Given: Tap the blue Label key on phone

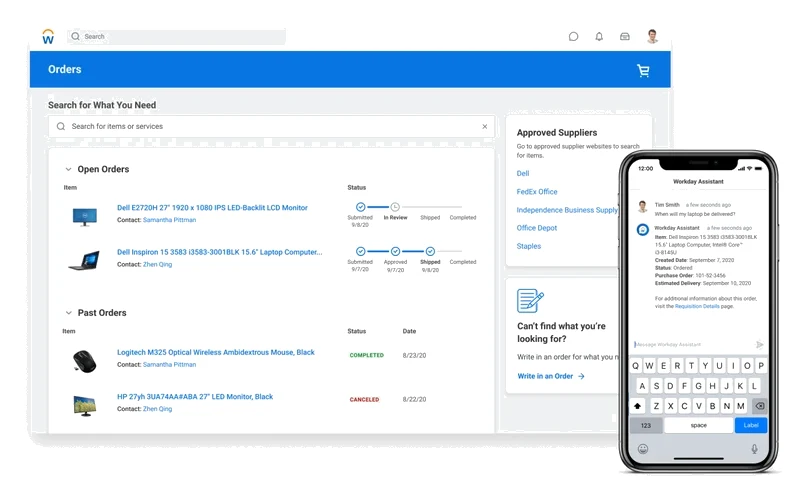Looking at the screenshot, I should 751,425.
